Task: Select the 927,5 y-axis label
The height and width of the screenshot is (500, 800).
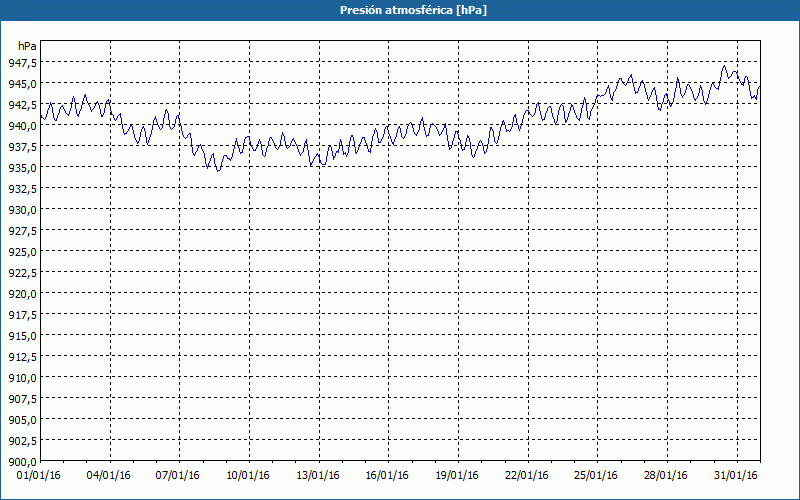Action: 22,231
